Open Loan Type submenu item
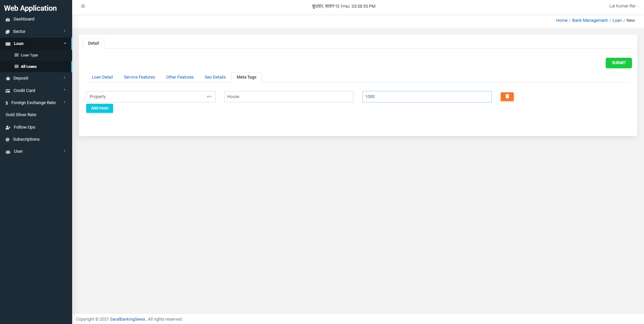 tap(36, 55)
